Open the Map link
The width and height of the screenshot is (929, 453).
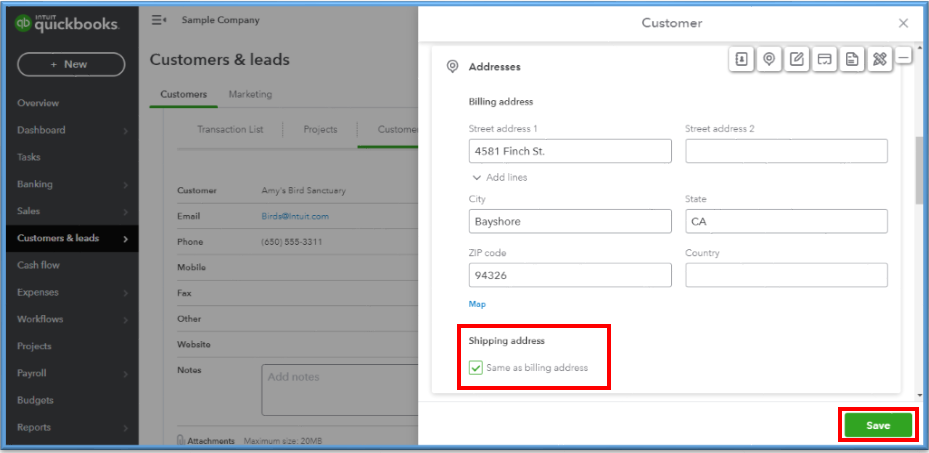coord(477,304)
